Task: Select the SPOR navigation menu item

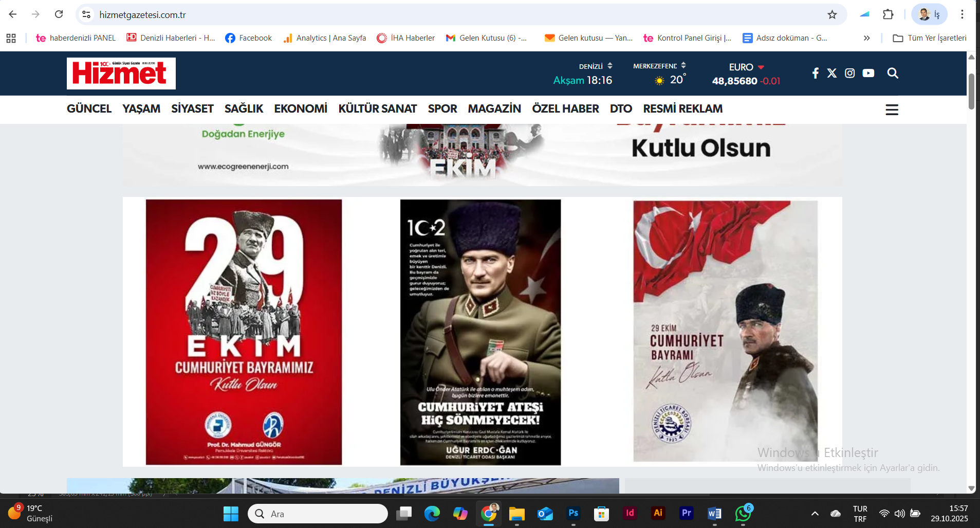Action: coord(442,109)
